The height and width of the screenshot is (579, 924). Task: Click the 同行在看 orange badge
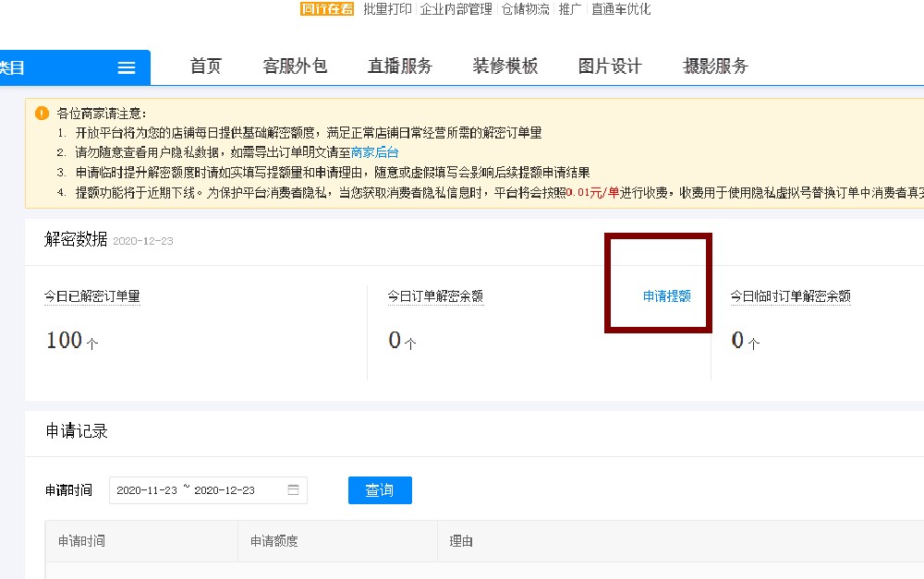click(x=327, y=9)
